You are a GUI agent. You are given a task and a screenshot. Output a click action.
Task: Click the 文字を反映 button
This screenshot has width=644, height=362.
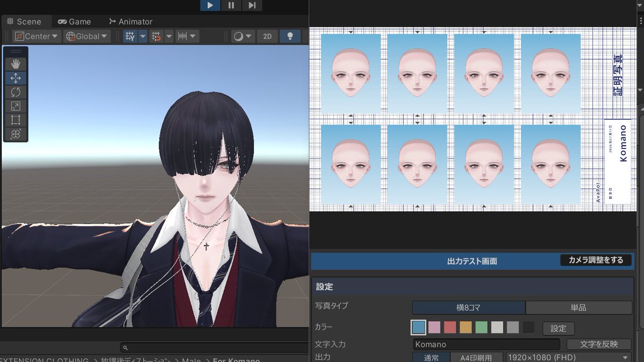point(599,344)
